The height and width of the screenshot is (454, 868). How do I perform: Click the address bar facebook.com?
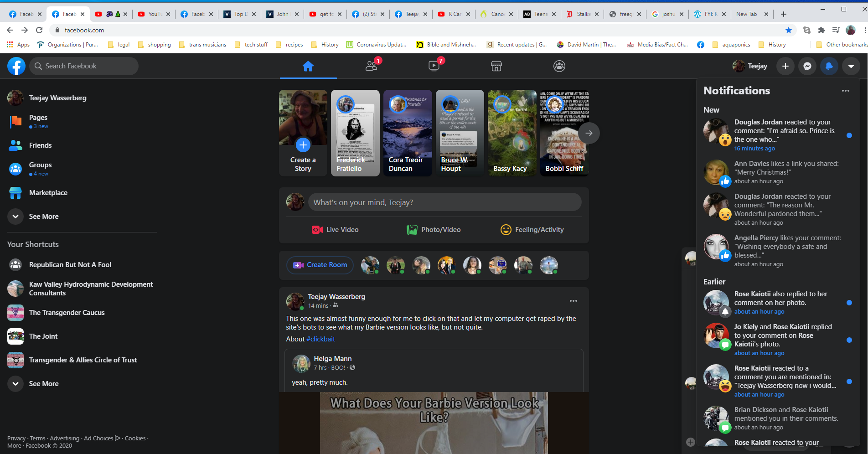84,30
